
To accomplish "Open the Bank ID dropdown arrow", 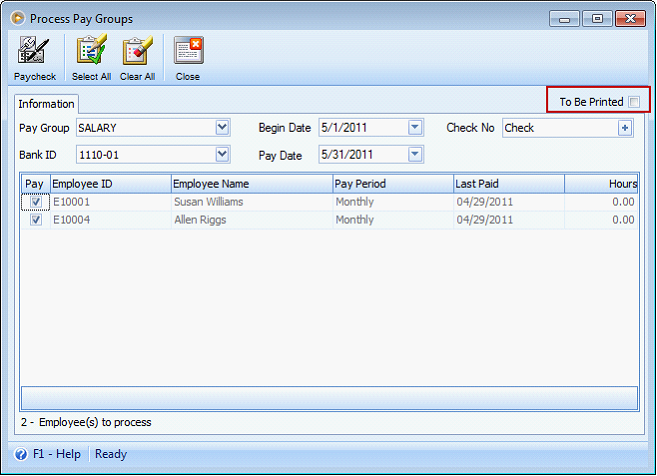I will click(x=222, y=155).
